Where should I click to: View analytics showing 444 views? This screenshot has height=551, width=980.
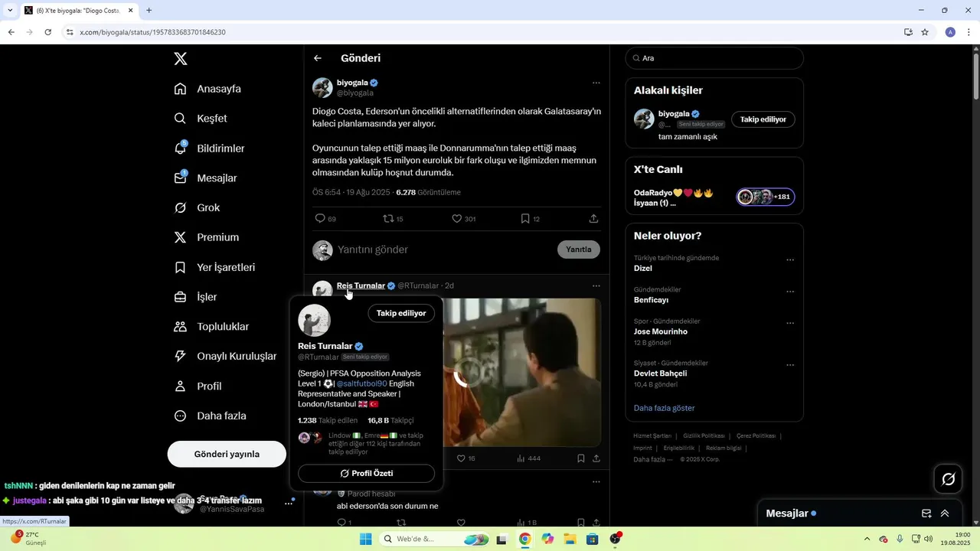528,458
